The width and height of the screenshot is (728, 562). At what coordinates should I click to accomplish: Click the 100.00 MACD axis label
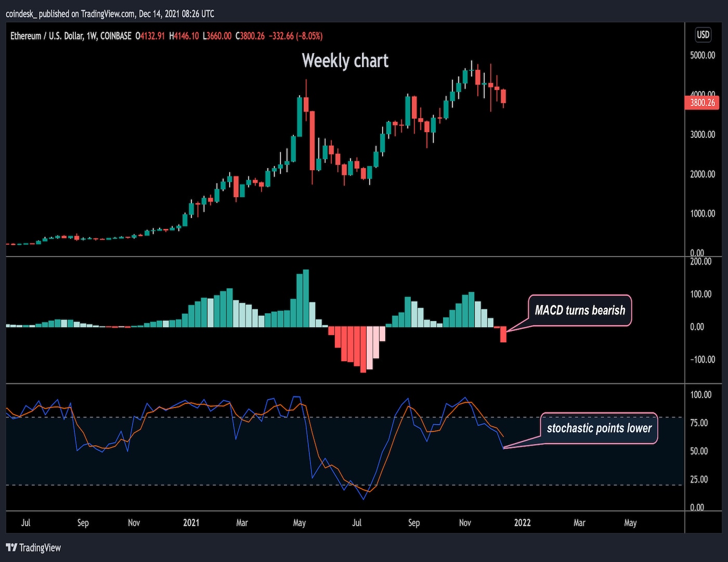(x=700, y=294)
